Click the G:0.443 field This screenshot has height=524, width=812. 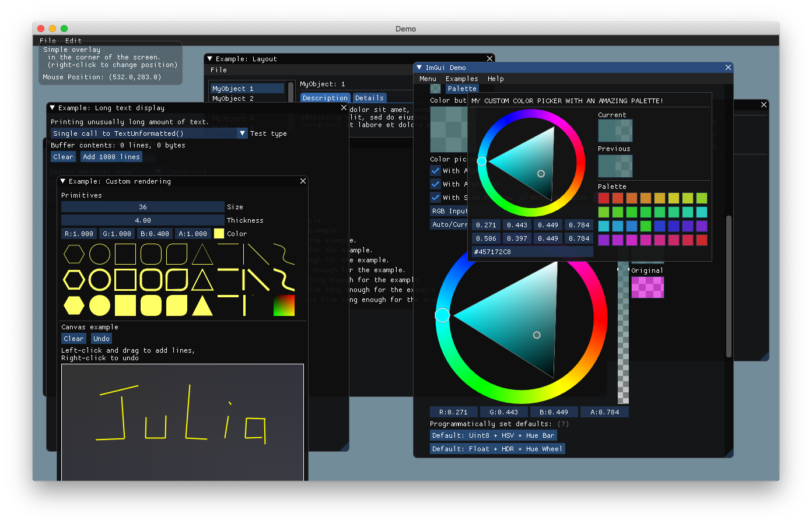(503, 412)
